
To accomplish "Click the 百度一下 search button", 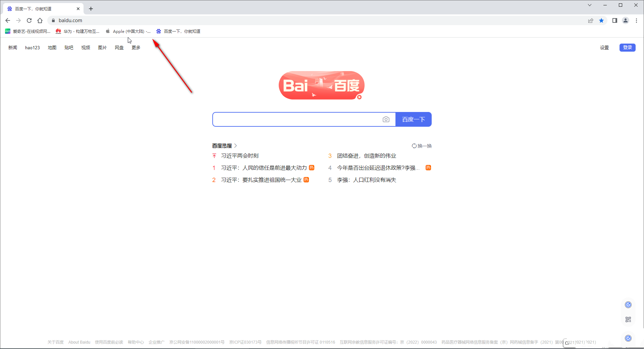I will click(413, 119).
